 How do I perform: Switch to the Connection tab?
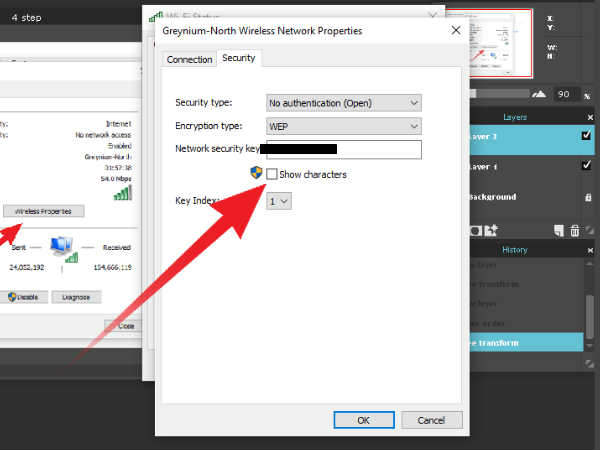click(189, 59)
